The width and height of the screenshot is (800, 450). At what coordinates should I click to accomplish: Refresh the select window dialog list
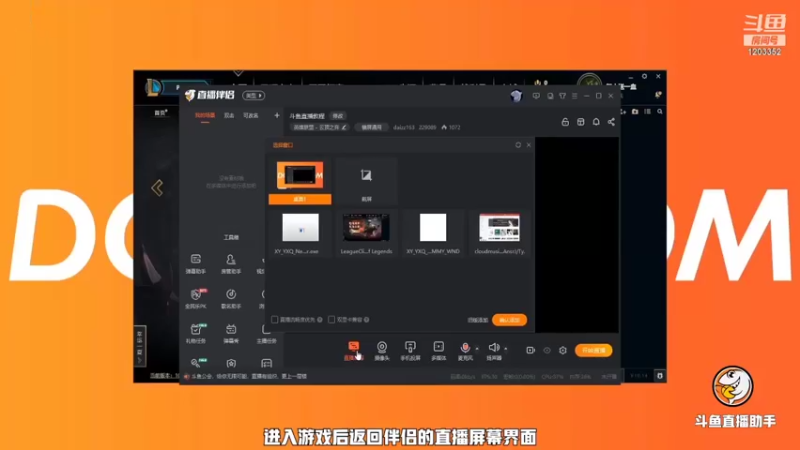(518, 145)
